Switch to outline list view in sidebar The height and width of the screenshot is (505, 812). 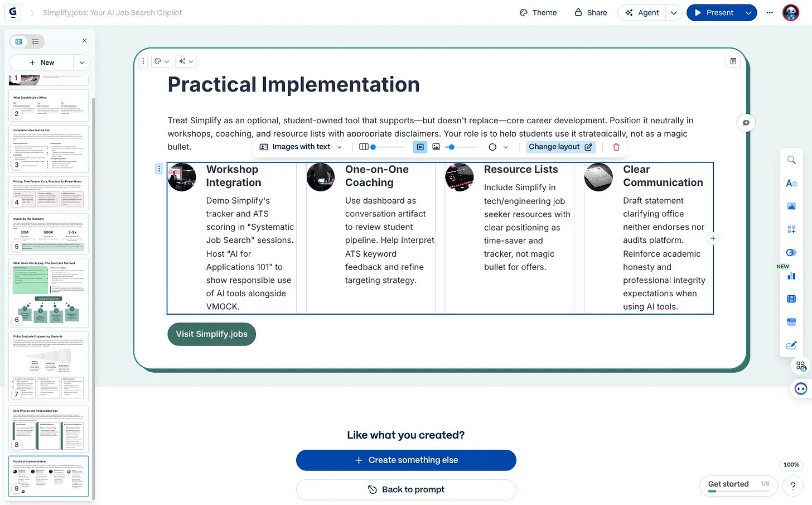click(x=35, y=41)
